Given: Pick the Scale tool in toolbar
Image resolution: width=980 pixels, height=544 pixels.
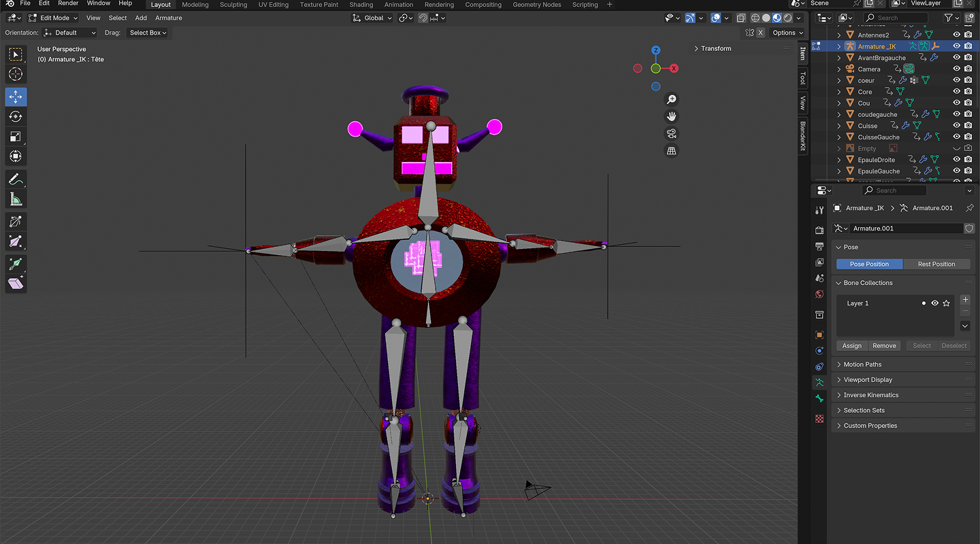Looking at the screenshot, I should 16,137.
